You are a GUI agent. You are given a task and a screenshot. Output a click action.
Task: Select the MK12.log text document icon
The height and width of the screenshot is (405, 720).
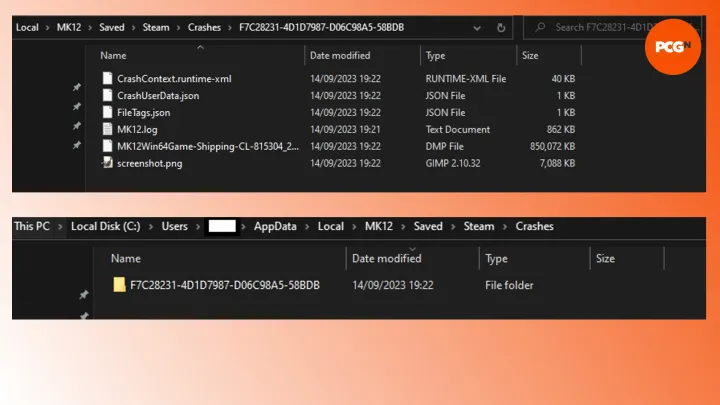109,129
